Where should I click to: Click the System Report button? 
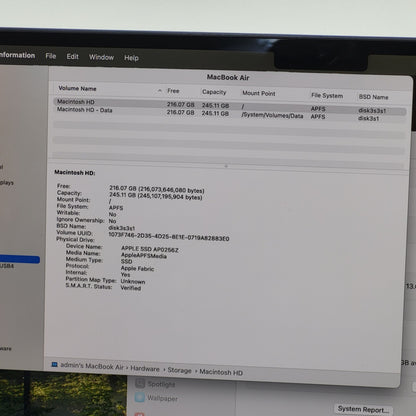[x=363, y=409]
